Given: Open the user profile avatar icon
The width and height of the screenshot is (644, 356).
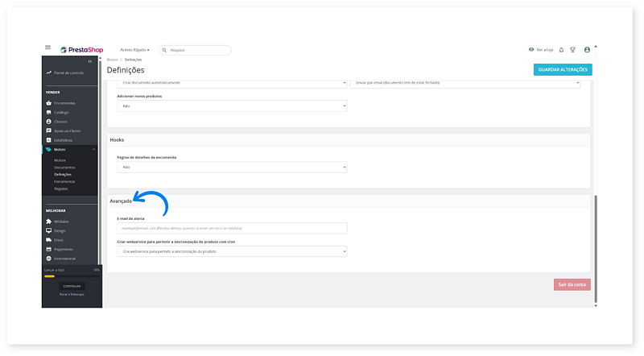Looking at the screenshot, I should click(587, 50).
